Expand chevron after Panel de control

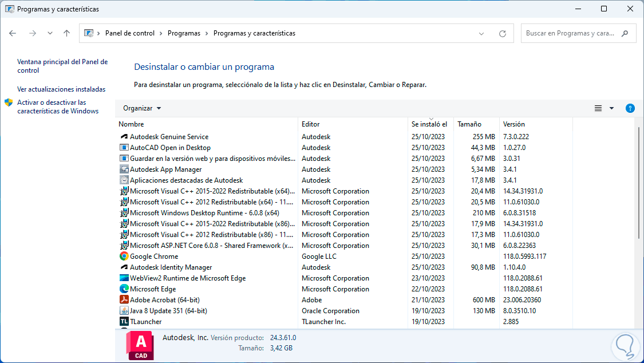point(161,33)
